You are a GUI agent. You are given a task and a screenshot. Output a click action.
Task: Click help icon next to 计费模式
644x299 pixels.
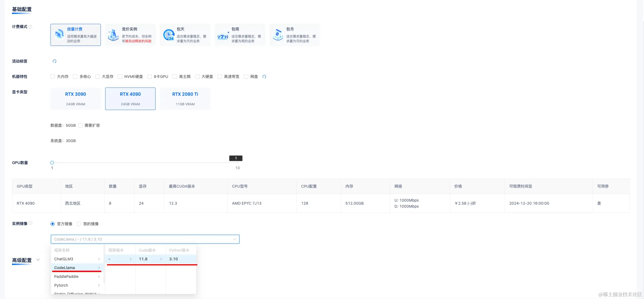tap(31, 27)
